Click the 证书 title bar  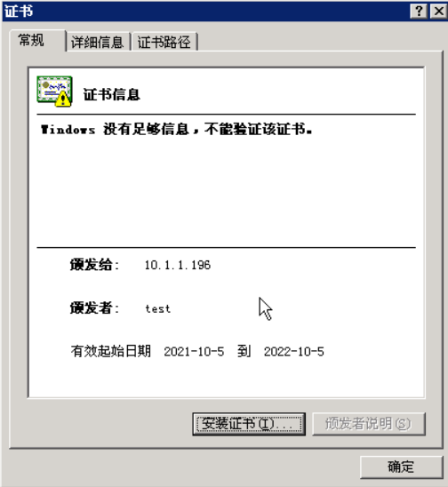[205, 12]
